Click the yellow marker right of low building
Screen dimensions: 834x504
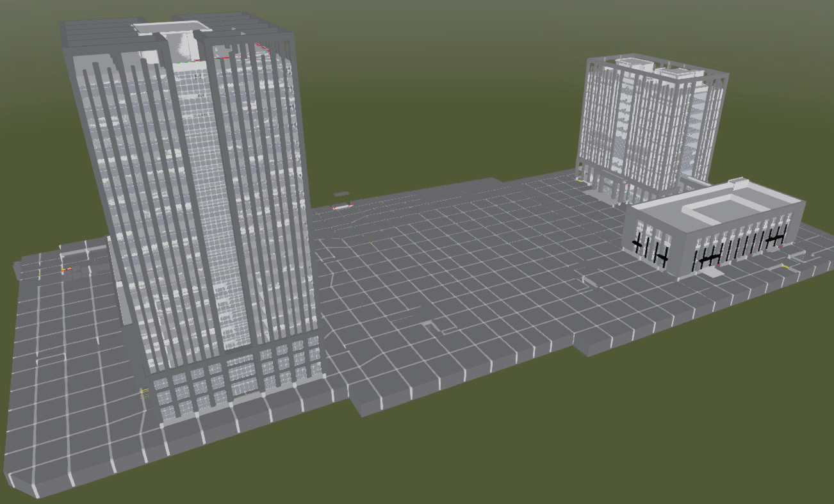click(x=785, y=266)
